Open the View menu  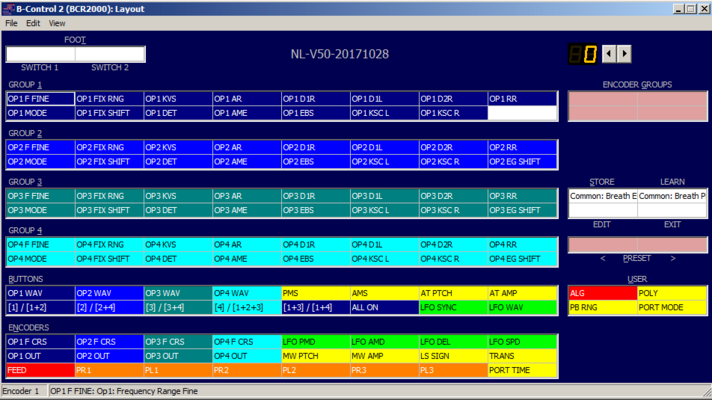click(x=57, y=23)
